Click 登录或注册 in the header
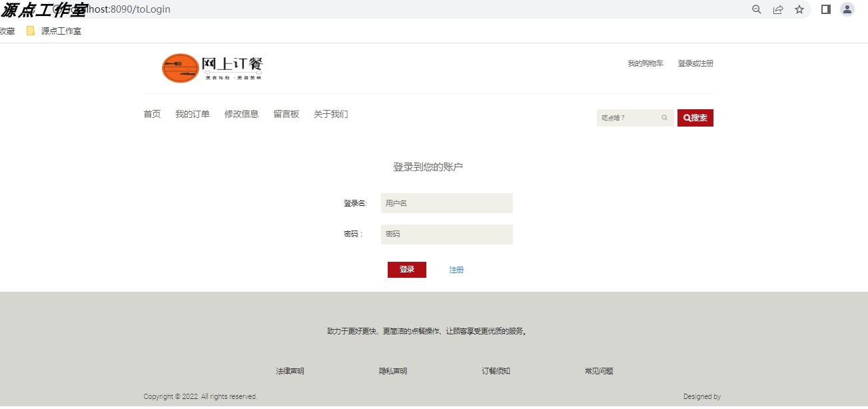Viewport: 868px width, 409px height. pos(695,63)
